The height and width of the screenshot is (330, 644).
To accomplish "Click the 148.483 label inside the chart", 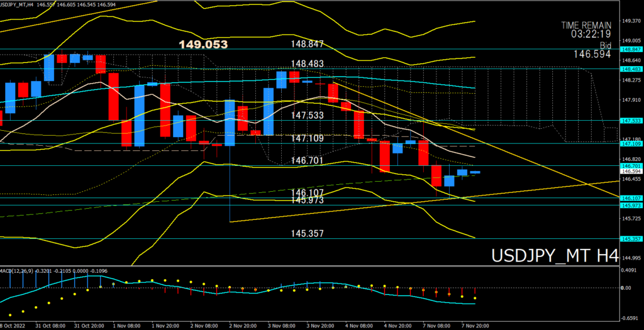I will [307, 63].
